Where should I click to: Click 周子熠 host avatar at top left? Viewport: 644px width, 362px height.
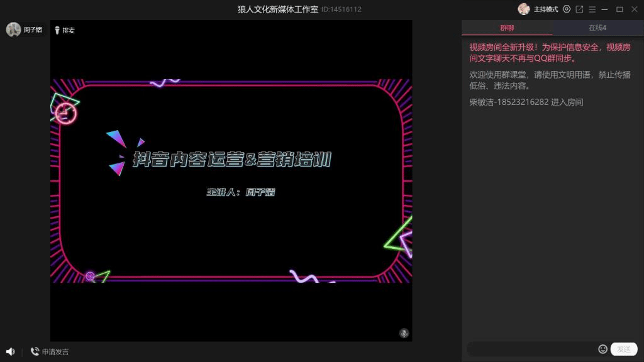(x=13, y=30)
